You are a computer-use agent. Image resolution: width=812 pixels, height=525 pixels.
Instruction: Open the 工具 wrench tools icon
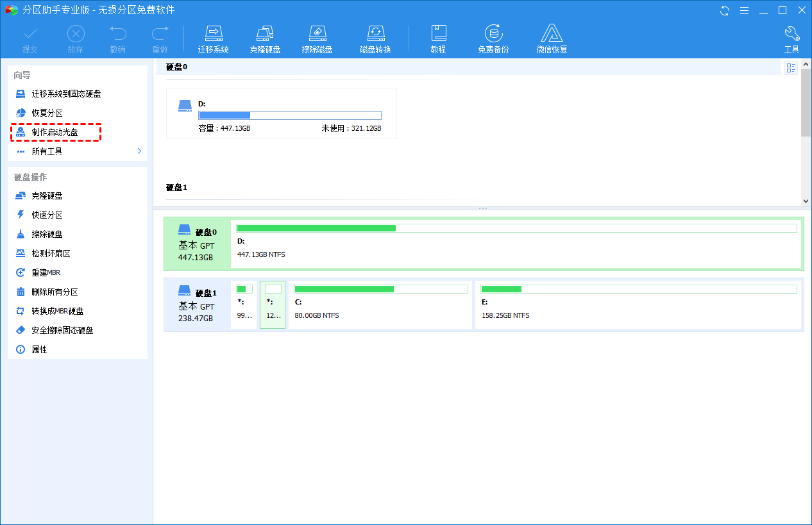[792, 40]
